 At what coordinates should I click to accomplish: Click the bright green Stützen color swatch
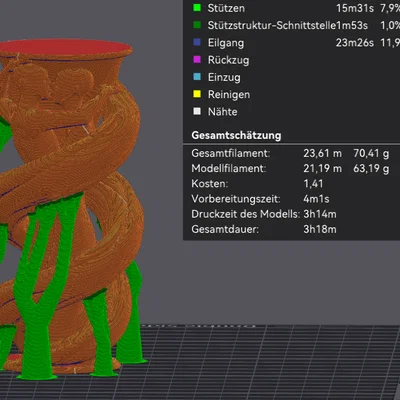197,8
